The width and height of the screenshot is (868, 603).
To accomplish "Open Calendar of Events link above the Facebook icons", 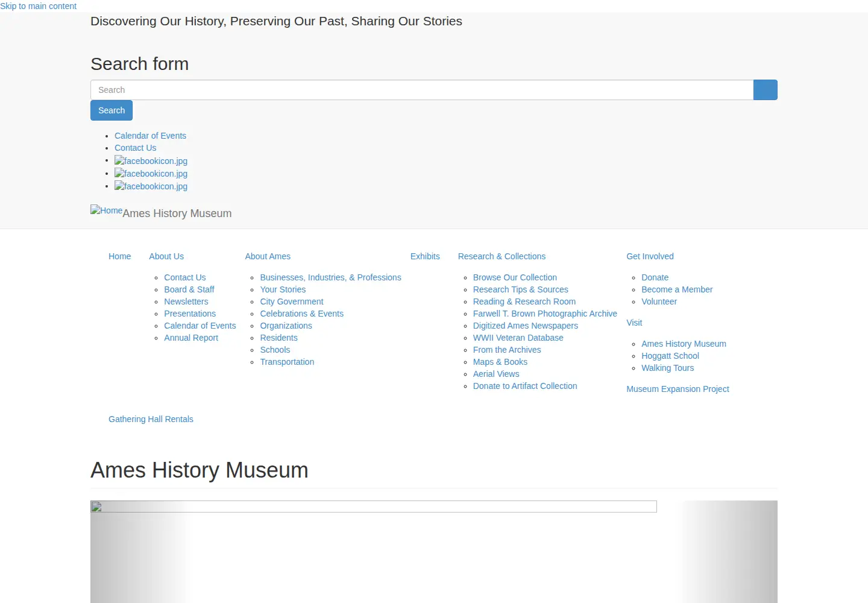I will [150, 136].
